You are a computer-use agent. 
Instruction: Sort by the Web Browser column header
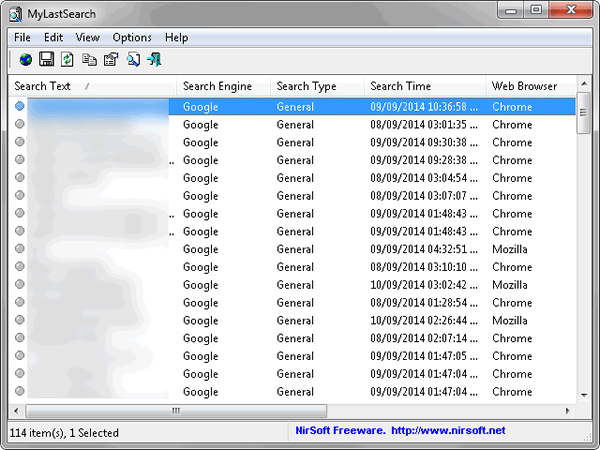coord(531,86)
